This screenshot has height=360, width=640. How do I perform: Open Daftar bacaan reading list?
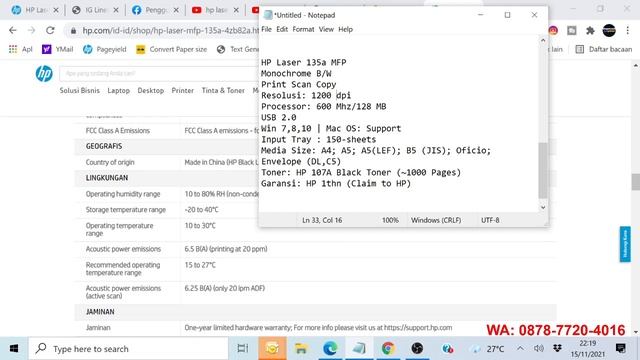pos(603,49)
